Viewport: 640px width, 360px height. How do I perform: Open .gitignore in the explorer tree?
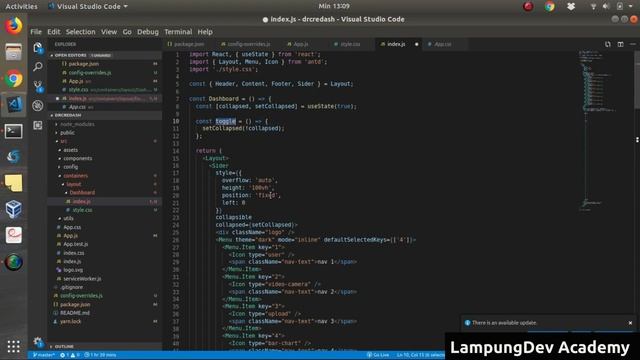click(71, 287)
